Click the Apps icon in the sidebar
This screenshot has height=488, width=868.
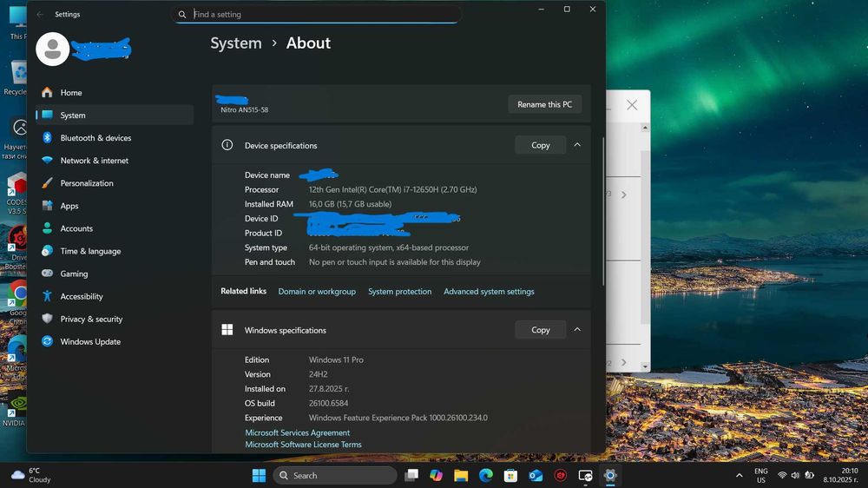[47, 206]
